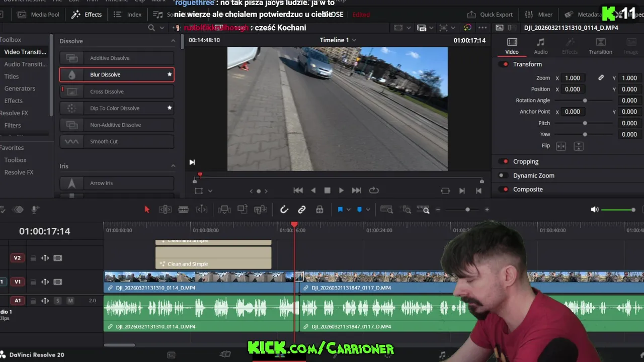Click the Full Extent Zoom icon
This screenshot has width=644, height=362.
tap(386, 210)
